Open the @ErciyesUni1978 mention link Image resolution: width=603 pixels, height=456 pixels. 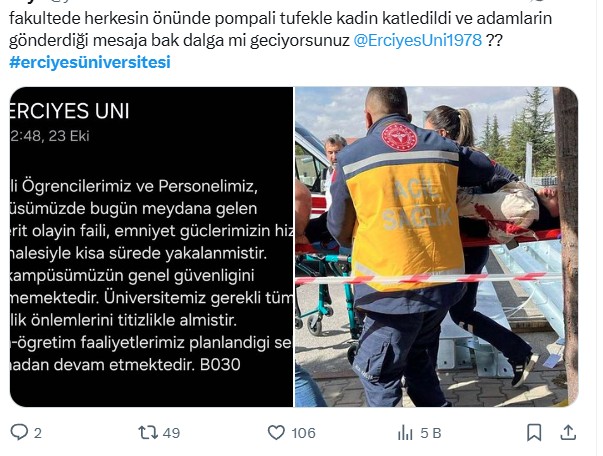click(x=418, y=40)
